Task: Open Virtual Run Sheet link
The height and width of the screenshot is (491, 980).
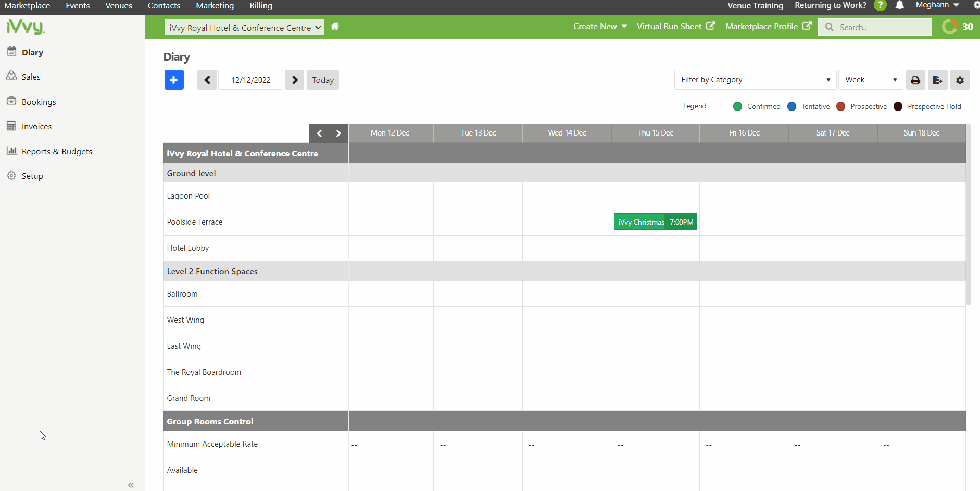Action: click(x=676, y=27)
